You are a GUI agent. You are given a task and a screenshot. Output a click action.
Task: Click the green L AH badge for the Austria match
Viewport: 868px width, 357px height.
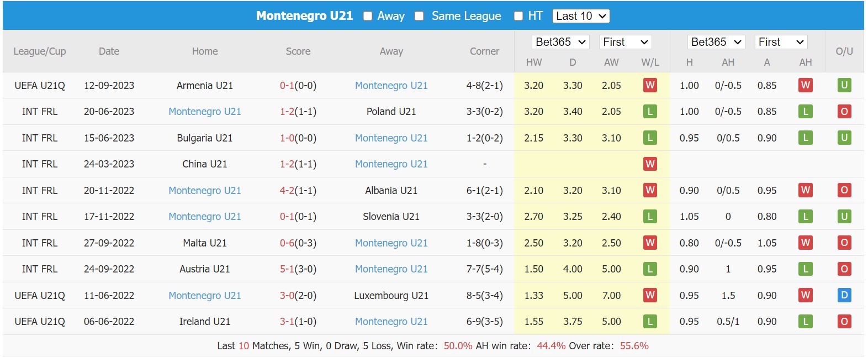(806, 269)
